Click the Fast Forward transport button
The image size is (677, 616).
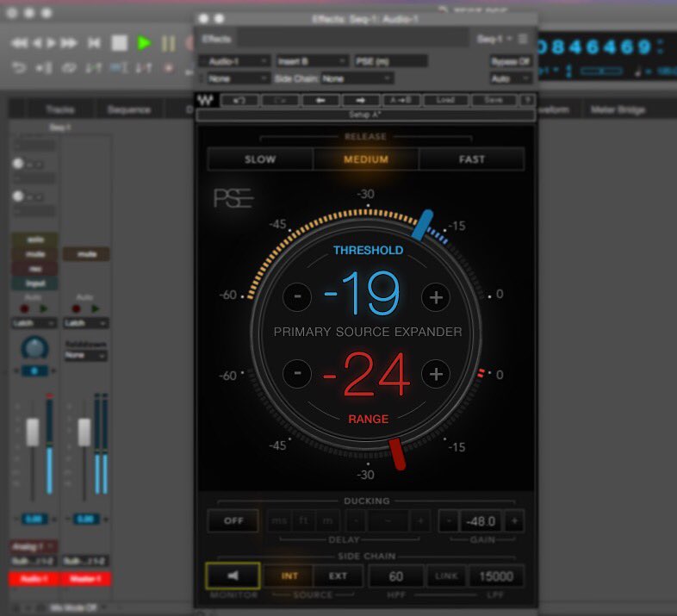[69, 43]
